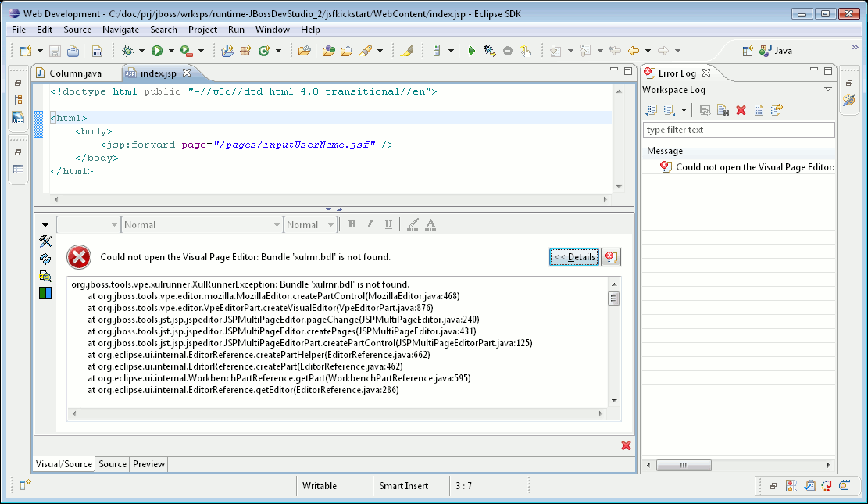
Task: Open the second Normal font size combo
Action: click(310, 225)
